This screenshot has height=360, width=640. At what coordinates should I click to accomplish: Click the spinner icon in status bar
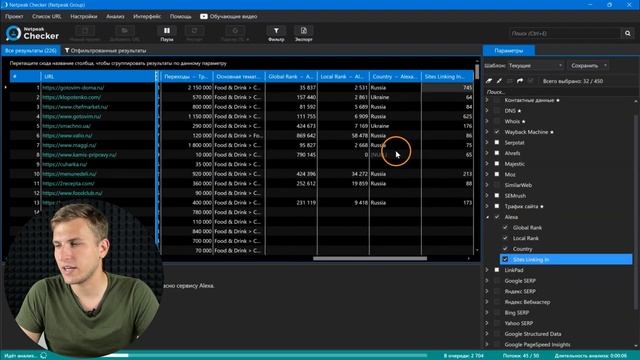tap(44, 356)
